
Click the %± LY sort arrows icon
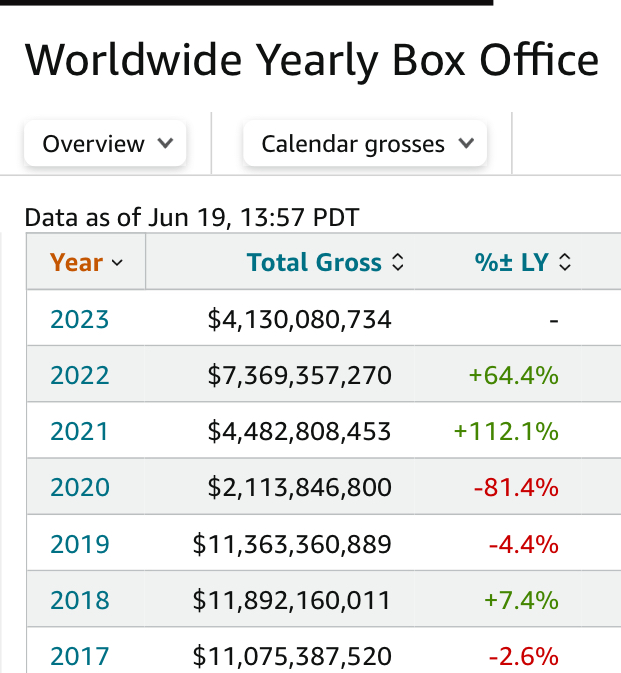(x=565, y=263)
